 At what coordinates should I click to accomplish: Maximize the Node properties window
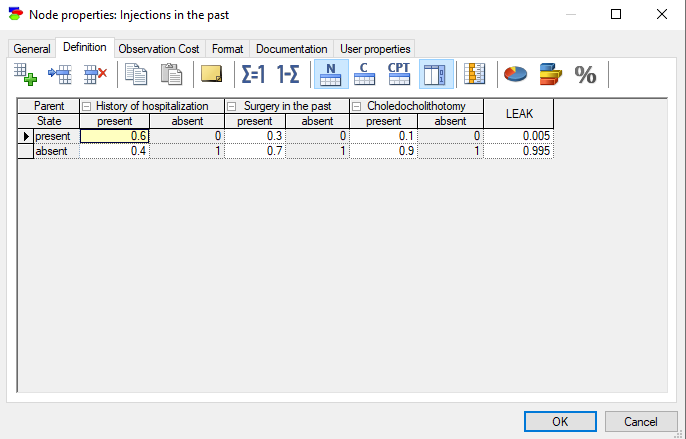pyautogui.click(x=616, y=14)
